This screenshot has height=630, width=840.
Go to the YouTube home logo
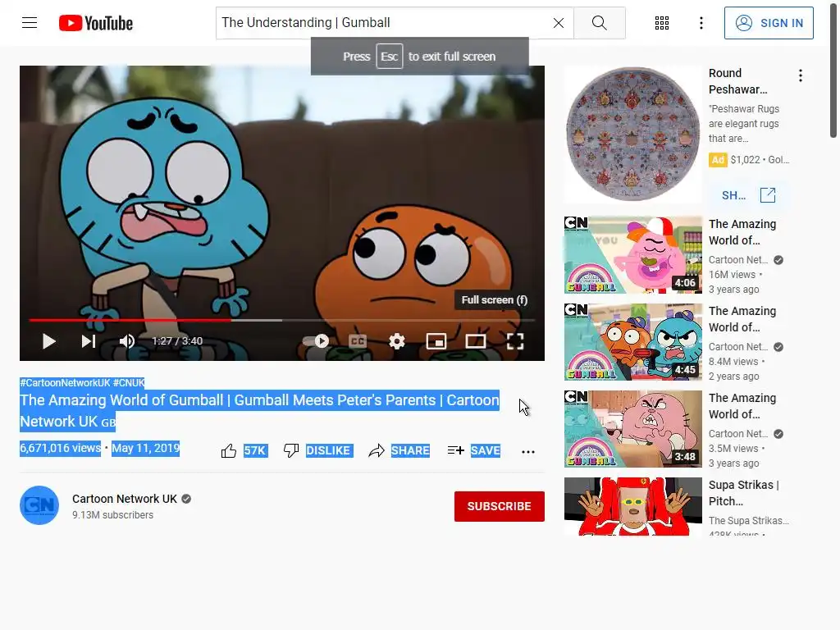[x=96, y=23]
